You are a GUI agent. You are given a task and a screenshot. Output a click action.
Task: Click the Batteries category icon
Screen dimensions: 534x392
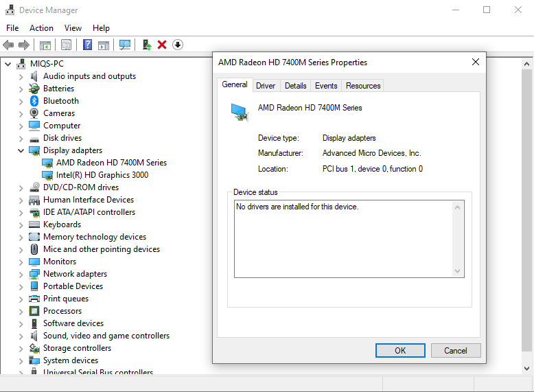[34, 89]
